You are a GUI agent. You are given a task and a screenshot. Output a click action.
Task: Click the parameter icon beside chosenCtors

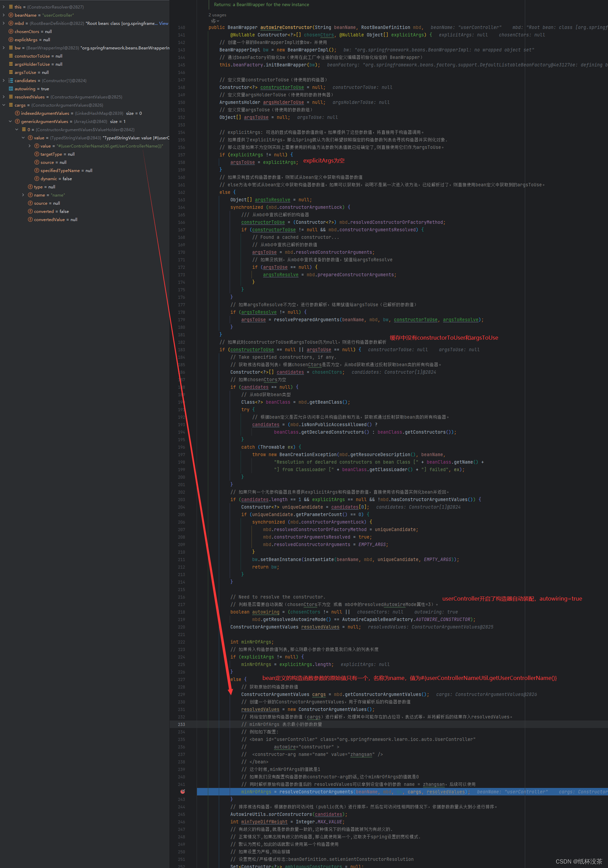click(x=11, y=31)
